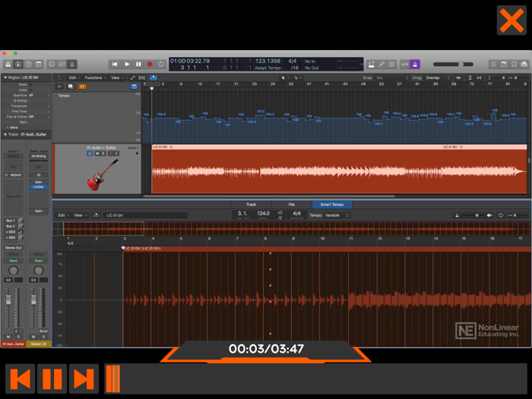Click the Duplicate Track button
The image size is (532, 399).
71,87
